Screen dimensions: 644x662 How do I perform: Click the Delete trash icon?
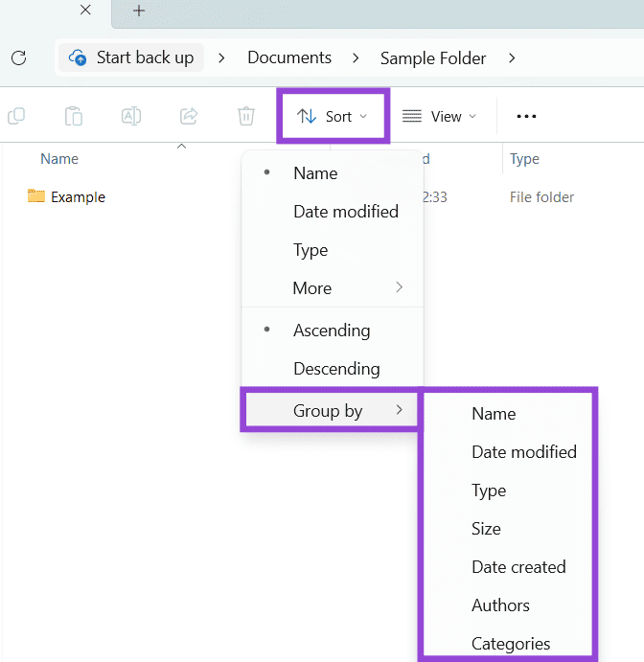(x=246, y=116)
